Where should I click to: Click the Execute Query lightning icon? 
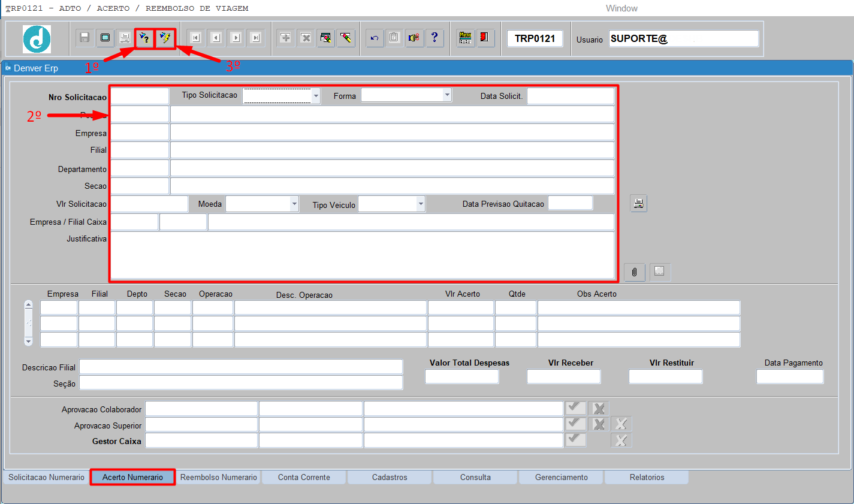[x=165, y=38]
